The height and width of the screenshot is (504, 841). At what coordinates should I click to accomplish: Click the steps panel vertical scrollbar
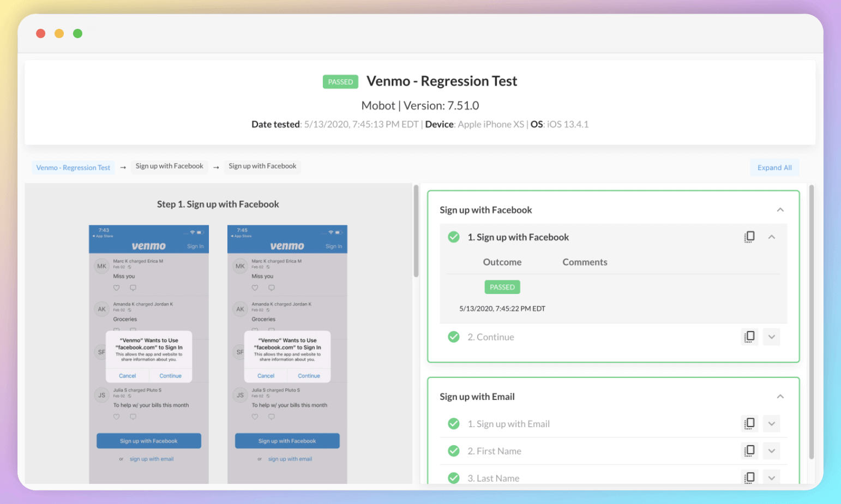click(811, 322)
